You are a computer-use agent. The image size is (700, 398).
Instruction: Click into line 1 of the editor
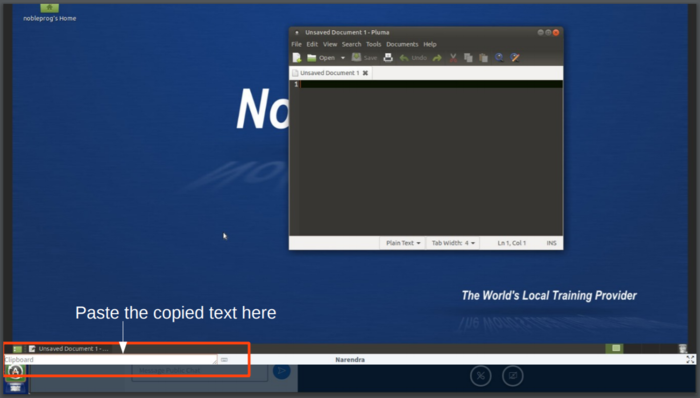(431, 84)
